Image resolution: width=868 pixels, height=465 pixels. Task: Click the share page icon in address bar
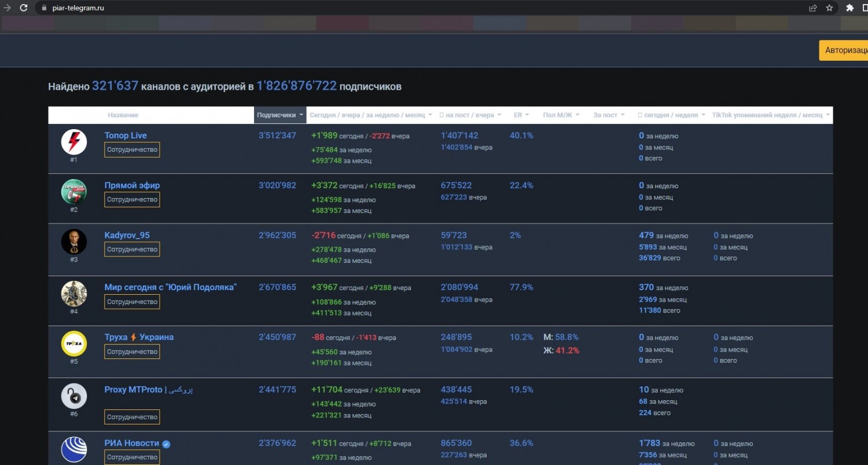(813, 8)
